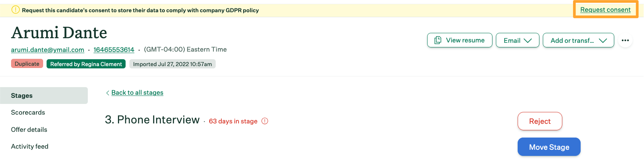Open the Offer details tab

click(29, 130)
